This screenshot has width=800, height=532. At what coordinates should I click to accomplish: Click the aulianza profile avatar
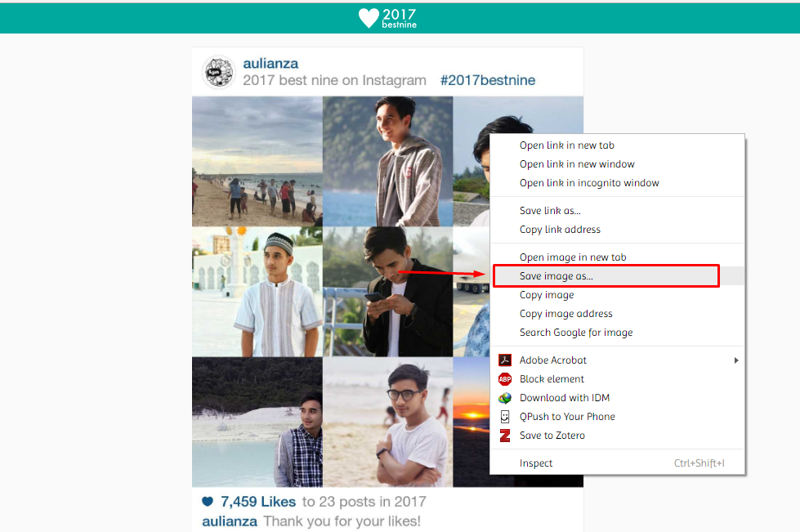219,72
